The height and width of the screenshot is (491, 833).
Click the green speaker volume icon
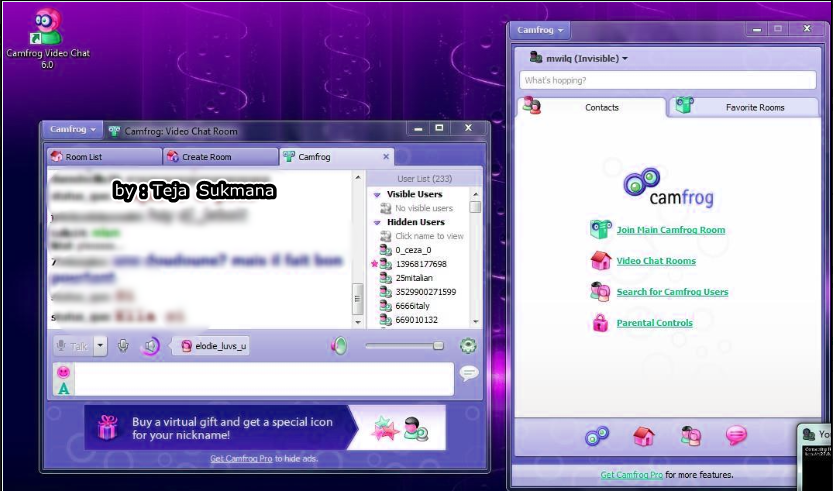[x=339, y=346]
